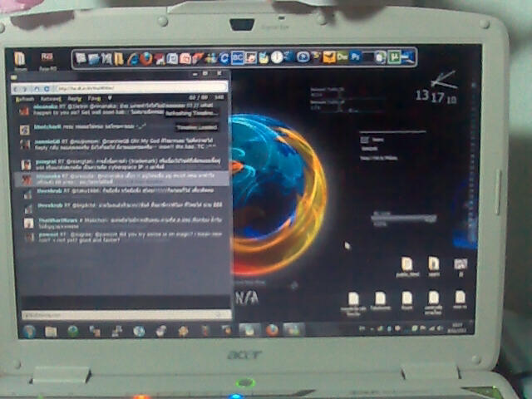This screenshot has height=399, width=532.
Task: Click the "Timeline Loaded" notification
Action: point(197,127)
